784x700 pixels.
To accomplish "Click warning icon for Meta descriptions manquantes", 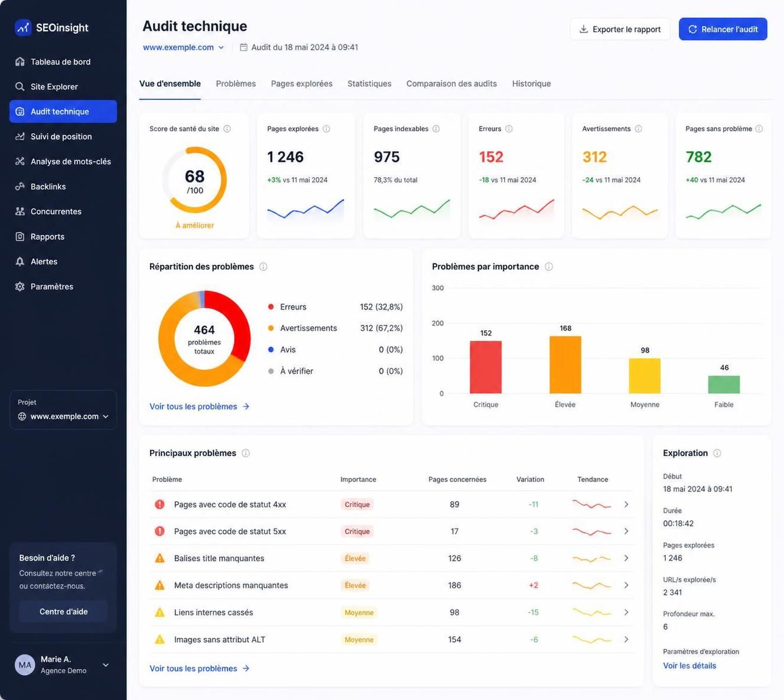I will pyautogui.click(x=160, y=585).
